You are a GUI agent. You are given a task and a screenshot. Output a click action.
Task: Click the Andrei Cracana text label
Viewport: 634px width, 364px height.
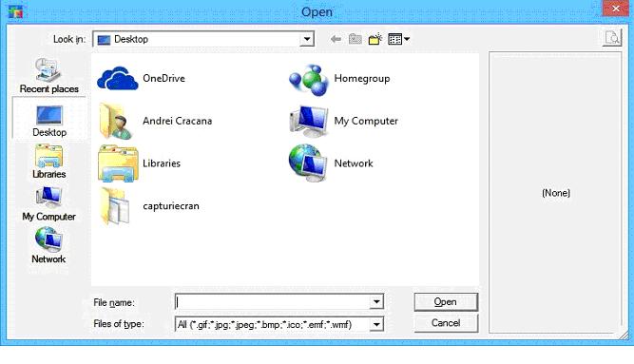click(177, 121)
